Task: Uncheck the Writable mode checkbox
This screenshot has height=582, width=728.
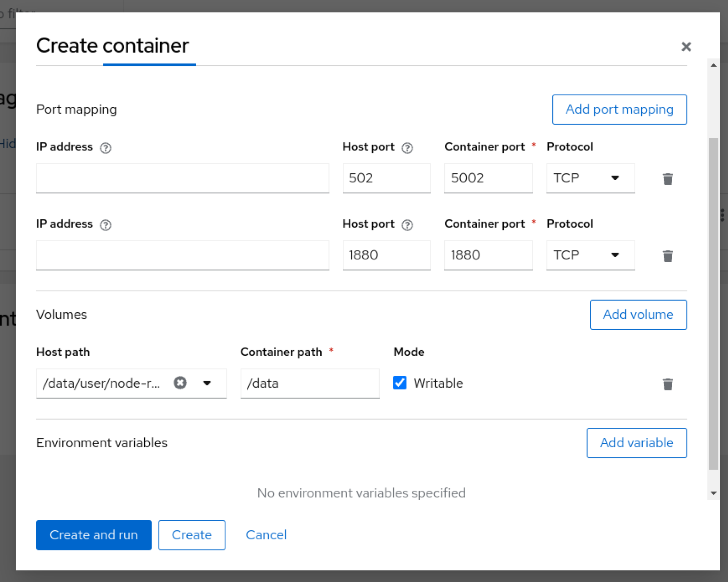Action: tap(400, 383)
